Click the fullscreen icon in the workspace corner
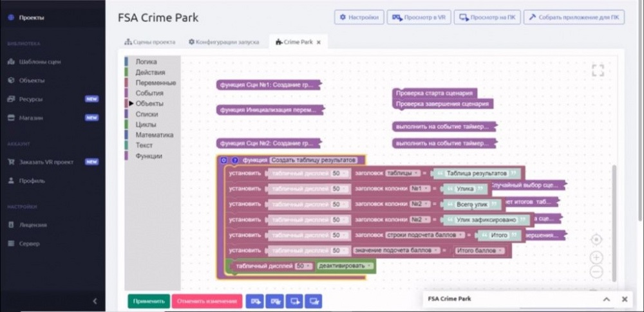Viewport: 644px width, 312px height. click(598, 71)
